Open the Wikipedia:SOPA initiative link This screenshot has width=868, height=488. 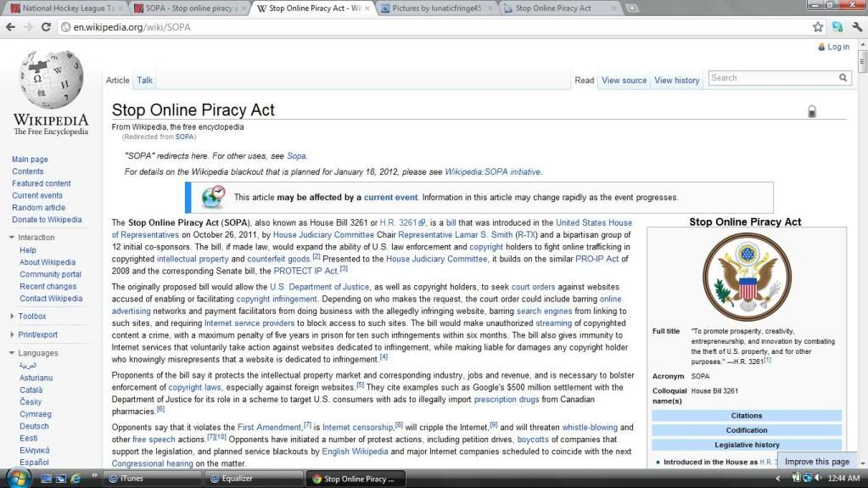click(x=493, y=171)
